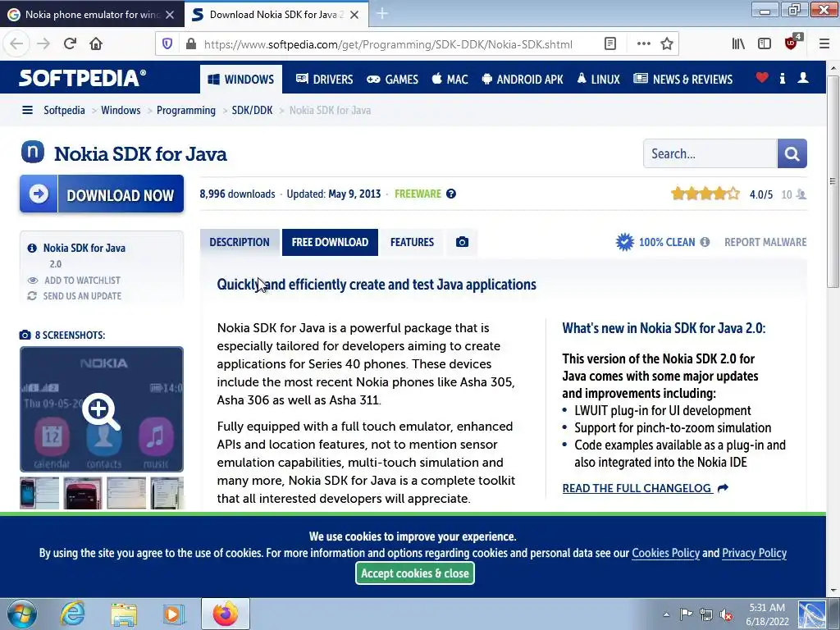Switch to the Features tab
The image size is (840, 630).
[412, 242]
